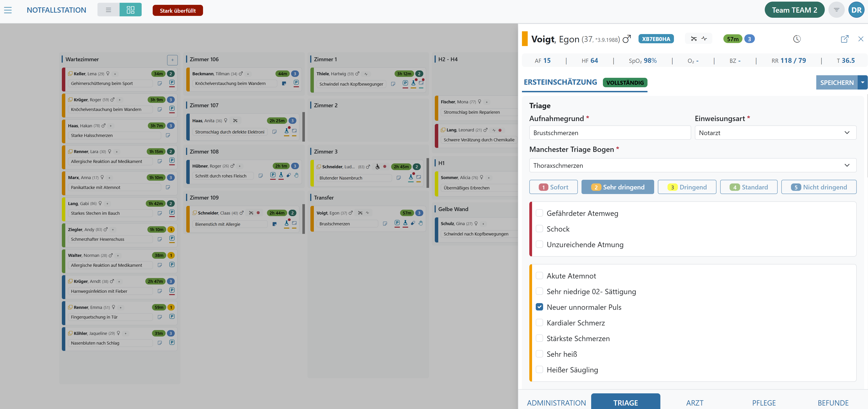Click wheelchair icon on Schneider, Lud... card

point(377,167)
